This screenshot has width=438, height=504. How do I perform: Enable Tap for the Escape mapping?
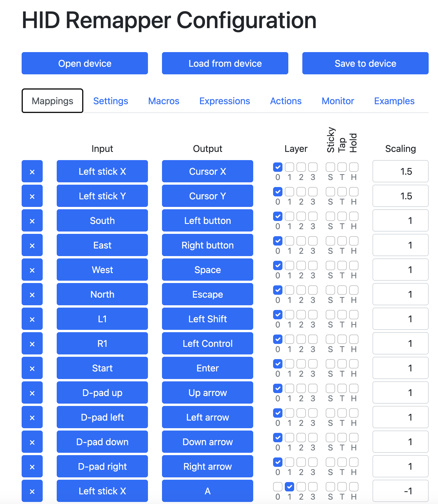(342, 290)
